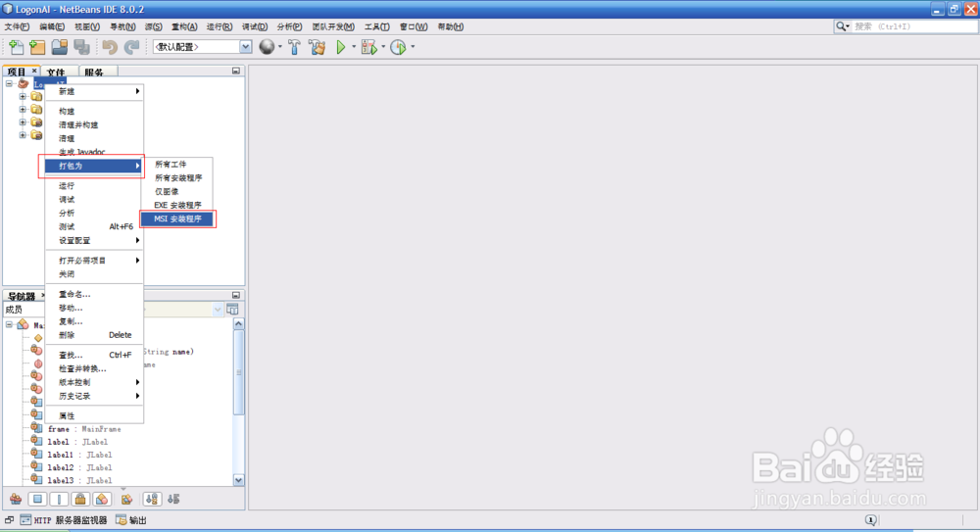Click 重命名... in the context menu
This screenshot has width=980, height=532.
click(x=94, y=294)
